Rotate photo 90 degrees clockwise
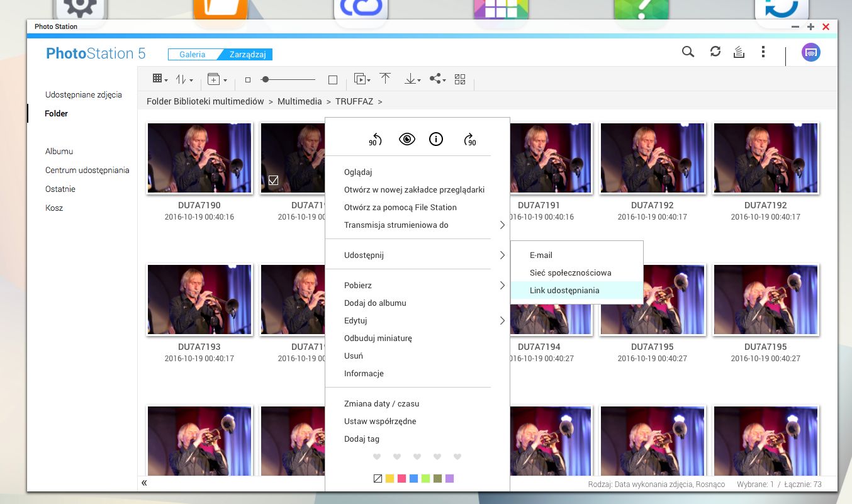 tap(469, 140)
